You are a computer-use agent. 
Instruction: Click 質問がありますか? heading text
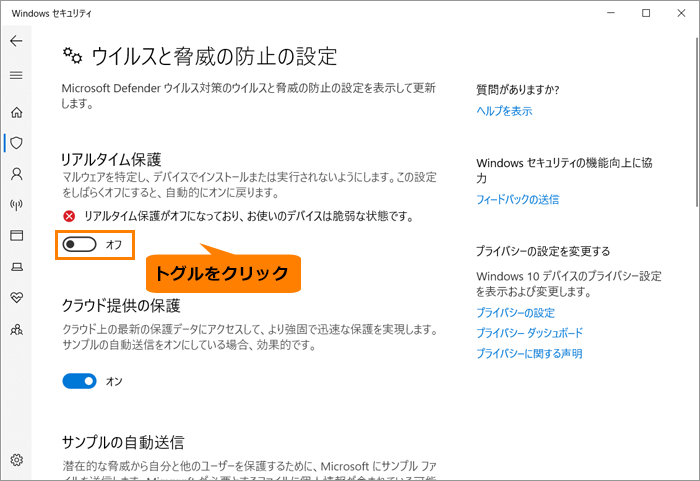(517, 90)
